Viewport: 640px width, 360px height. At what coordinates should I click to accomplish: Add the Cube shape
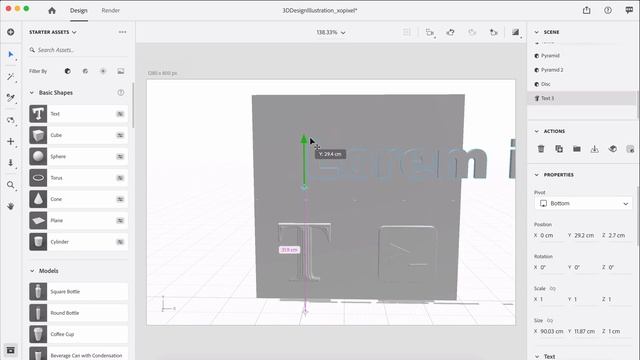pos(78,135)
